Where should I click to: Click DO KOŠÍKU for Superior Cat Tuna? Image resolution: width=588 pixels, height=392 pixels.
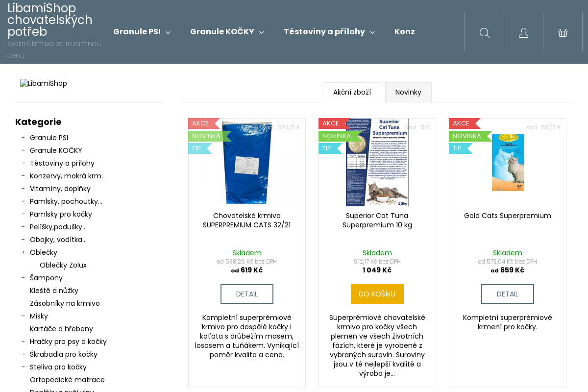(377, 294)
